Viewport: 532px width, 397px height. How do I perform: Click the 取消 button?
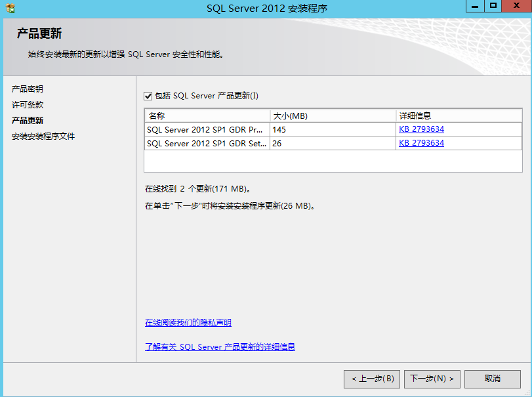[x=493, y=379]
